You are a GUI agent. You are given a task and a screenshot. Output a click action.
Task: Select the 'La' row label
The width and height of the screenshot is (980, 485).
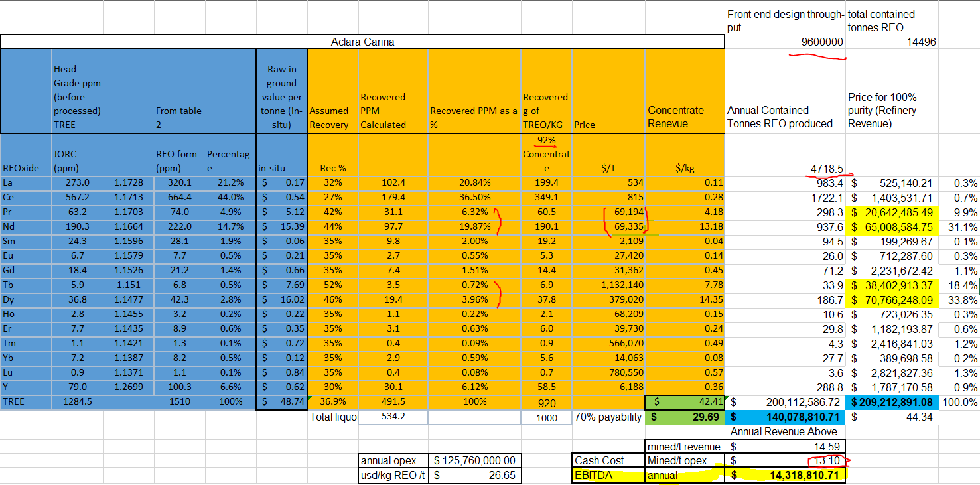point(26,182)
